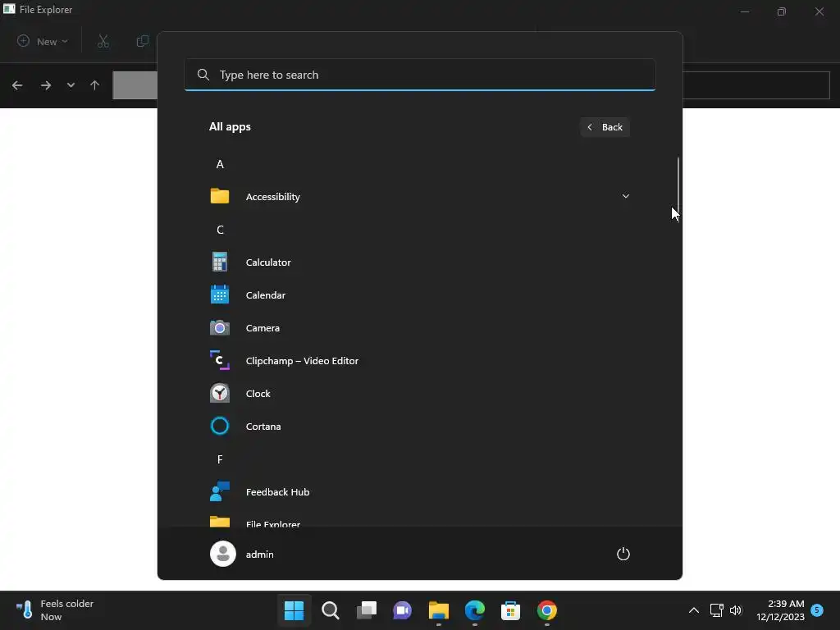840x630 pixels.
Task: Click the Start button on taskbar
Action: (294, 610)
